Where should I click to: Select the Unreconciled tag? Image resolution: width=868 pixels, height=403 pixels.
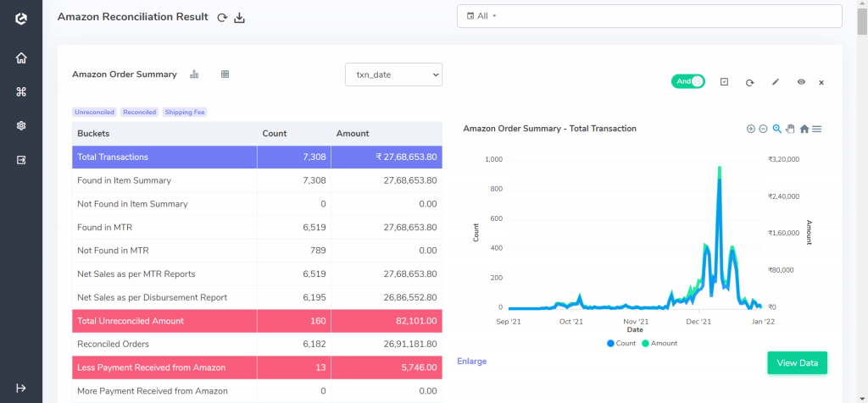pyautogui.click(x=95, y=113)
